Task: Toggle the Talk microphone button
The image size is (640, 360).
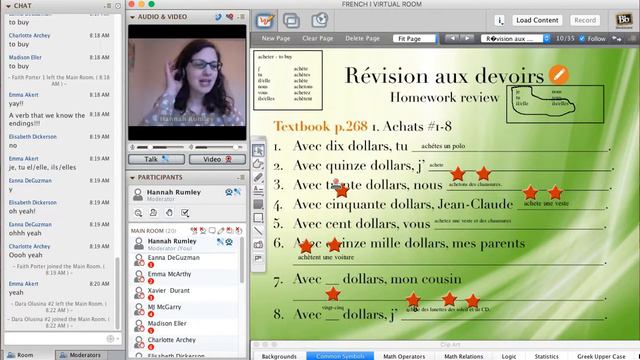Action: (156, 159)
